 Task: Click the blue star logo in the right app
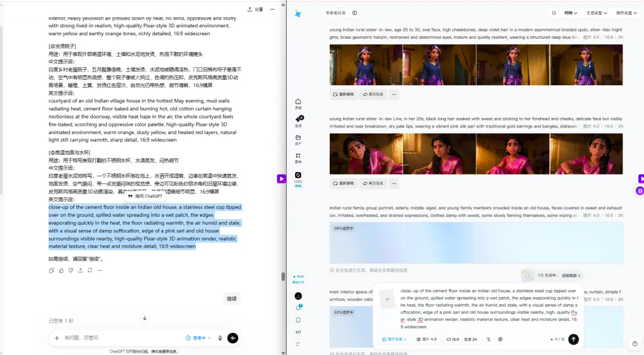pyautogui.click(x=298, y=14)
